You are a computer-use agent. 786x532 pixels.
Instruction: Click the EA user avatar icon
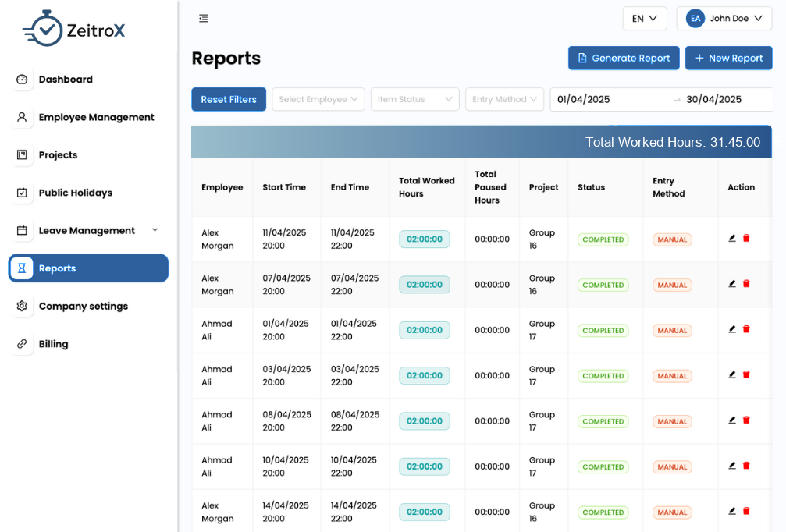[695, 19]
